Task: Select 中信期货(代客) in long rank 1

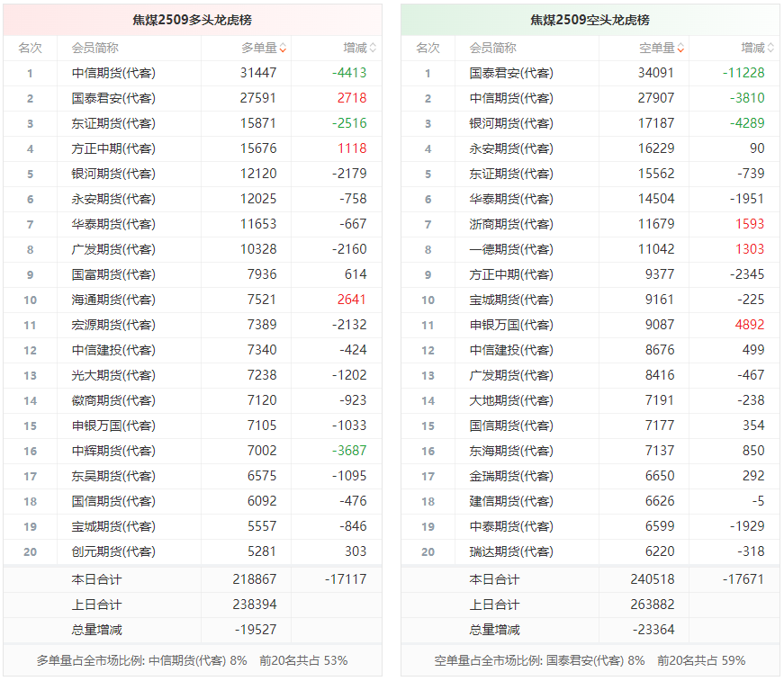Action: pos(113,73)
